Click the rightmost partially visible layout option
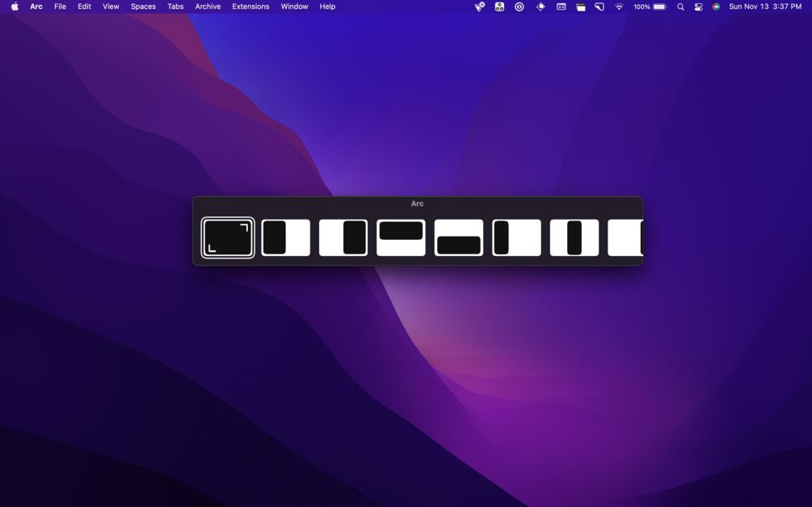812x507 pixels. click(631, 237)
